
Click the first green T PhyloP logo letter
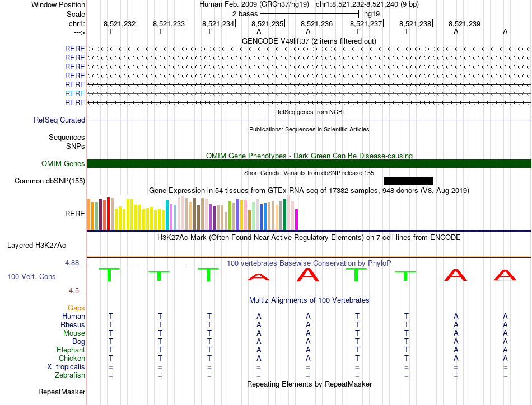pos(109,275)
